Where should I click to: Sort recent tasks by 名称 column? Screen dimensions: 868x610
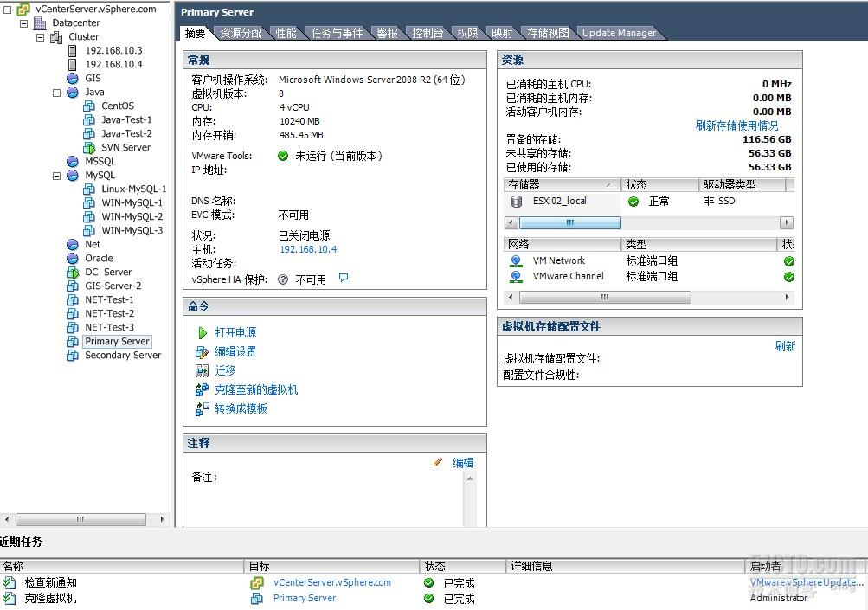click(122, 566)
